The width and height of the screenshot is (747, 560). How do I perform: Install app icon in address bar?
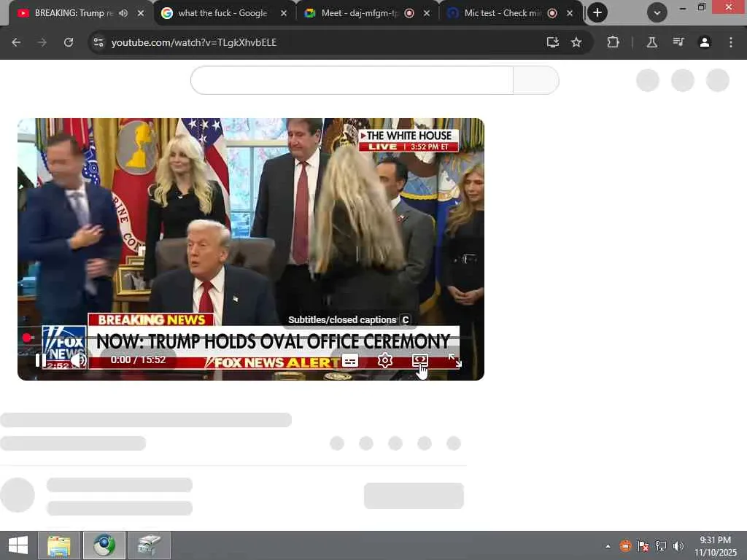click(x=553, y=42)
